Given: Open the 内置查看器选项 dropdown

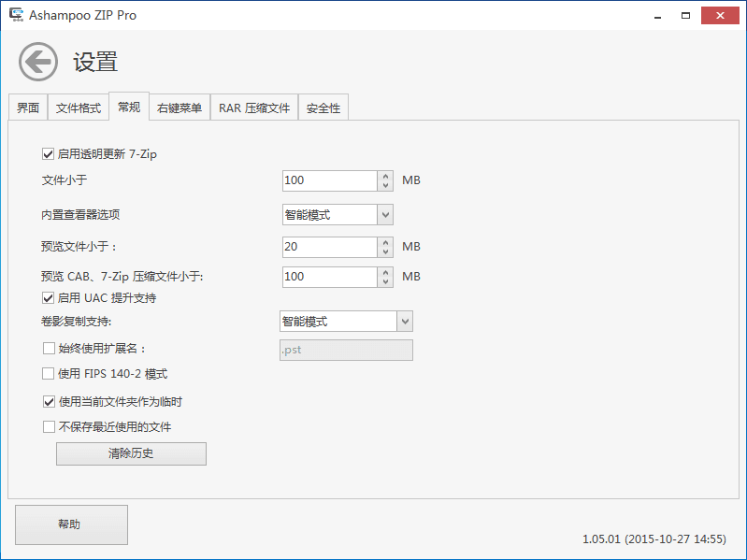Looking at the screenshot, I should [x=384, y=215].
